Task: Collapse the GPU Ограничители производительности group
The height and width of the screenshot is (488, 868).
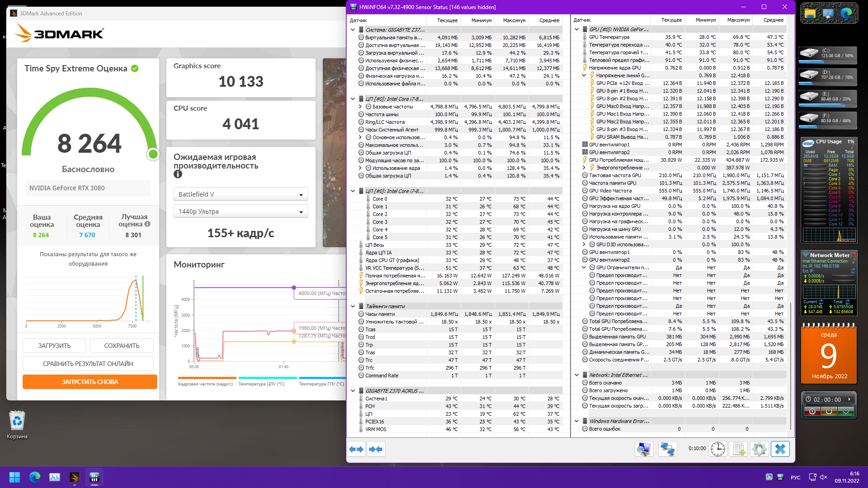Action: (x=584, y=267)
